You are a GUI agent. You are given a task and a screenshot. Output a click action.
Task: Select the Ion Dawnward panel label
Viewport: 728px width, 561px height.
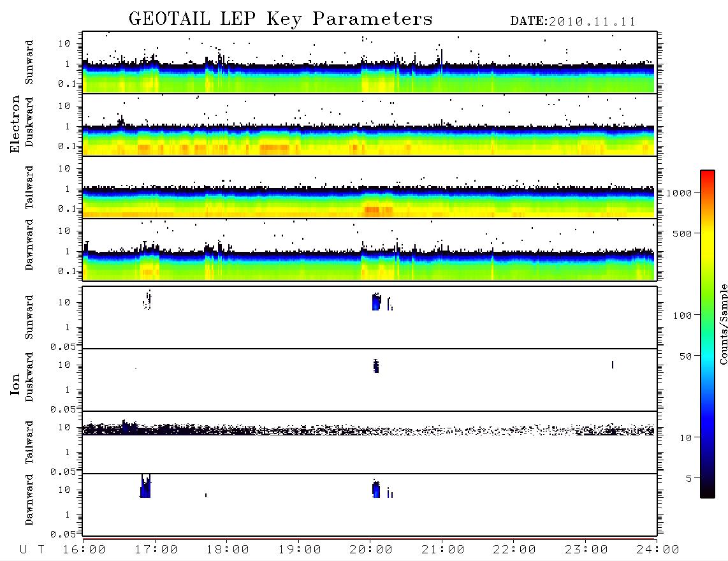click(x=29, y=500)
